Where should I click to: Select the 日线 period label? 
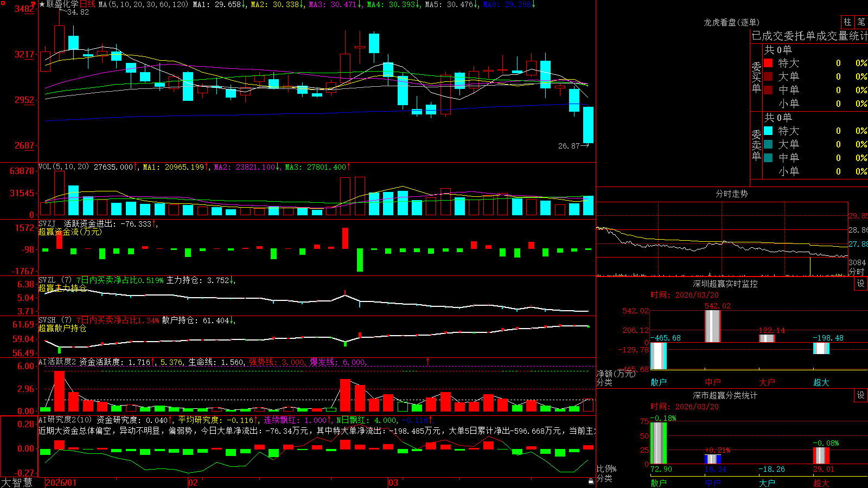click(x=87, y=4)
